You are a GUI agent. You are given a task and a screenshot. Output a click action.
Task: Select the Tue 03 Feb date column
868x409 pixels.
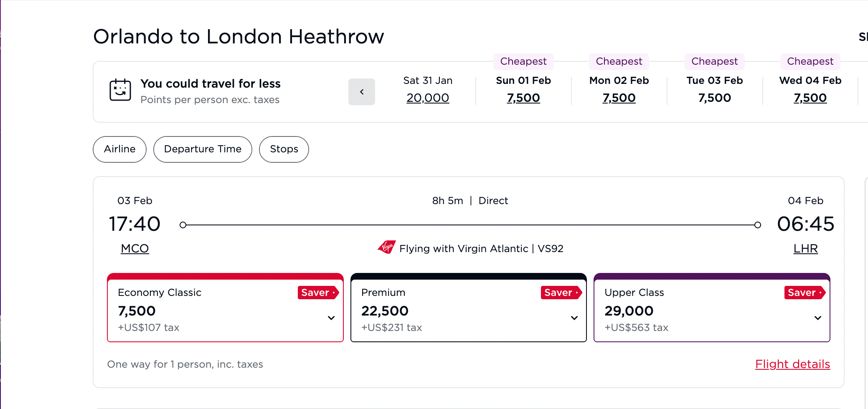pyautogui.click(x=714, y=89)
